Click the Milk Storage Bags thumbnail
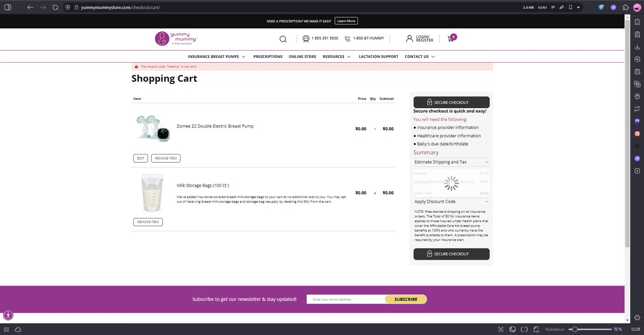 coord(152,193)
